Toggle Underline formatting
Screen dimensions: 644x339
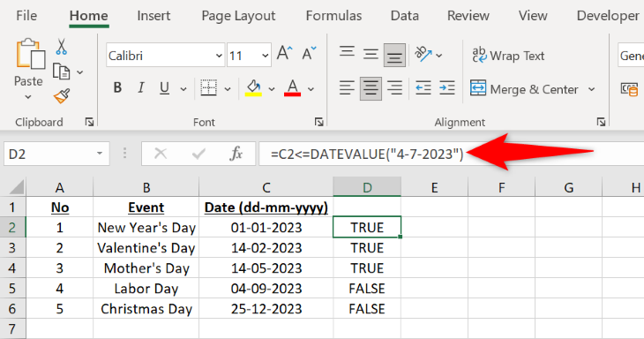(164, 87)
